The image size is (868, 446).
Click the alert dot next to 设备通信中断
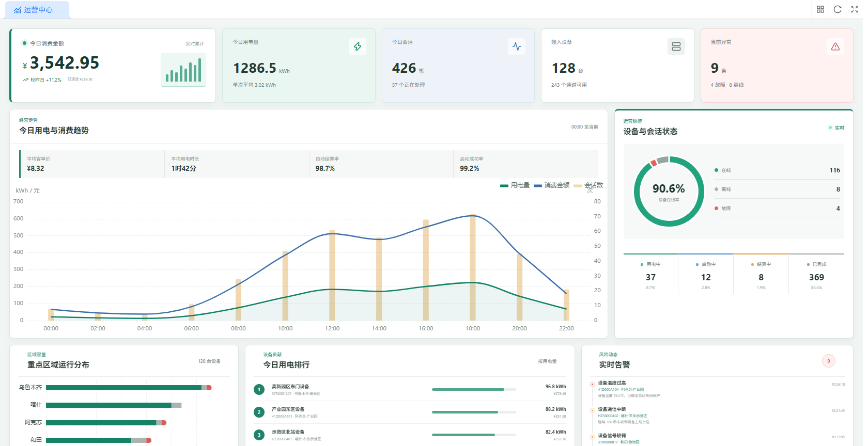coord(592,410)
